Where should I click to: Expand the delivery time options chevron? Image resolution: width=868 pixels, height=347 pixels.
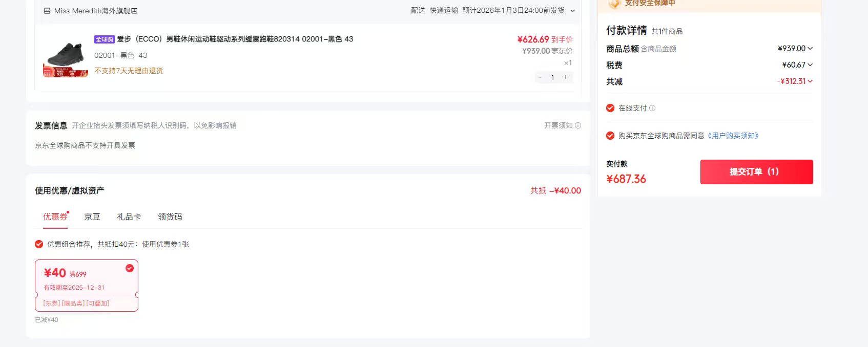pos(573,11)
